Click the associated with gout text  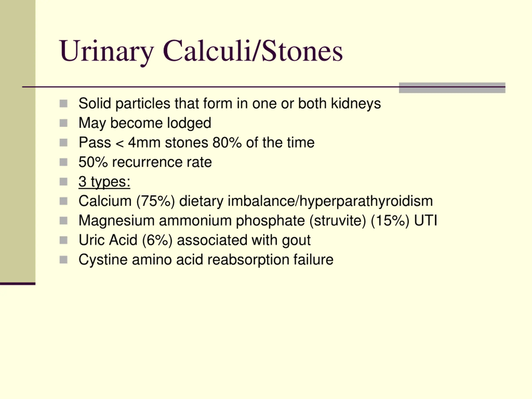click(244, 240)
